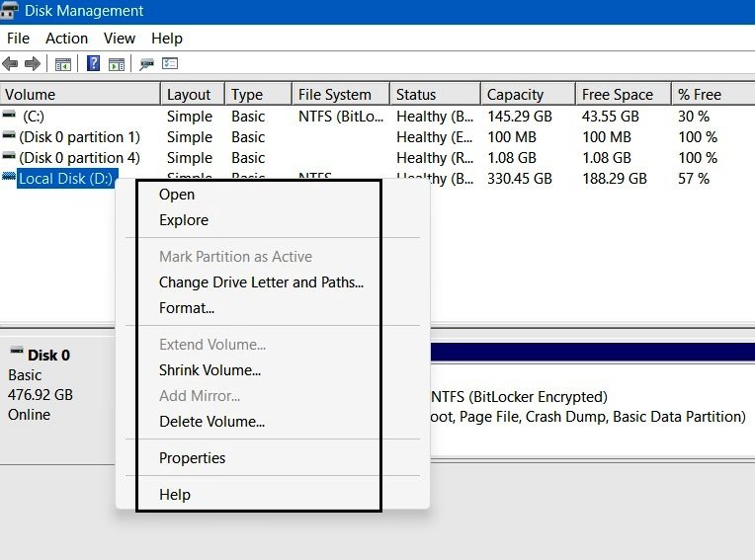Open the Action menu
The height and width of the screenshot is (560, 755).
tap(66, 38)
